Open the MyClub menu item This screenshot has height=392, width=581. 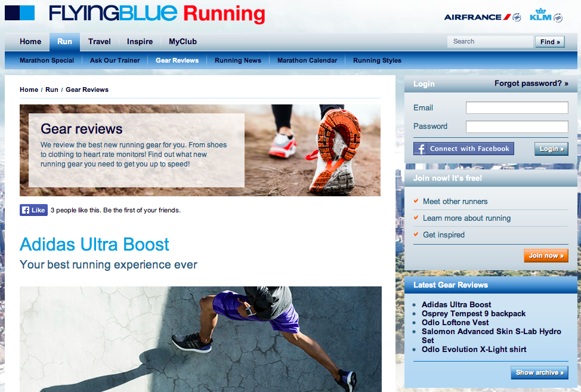point(183,42)
